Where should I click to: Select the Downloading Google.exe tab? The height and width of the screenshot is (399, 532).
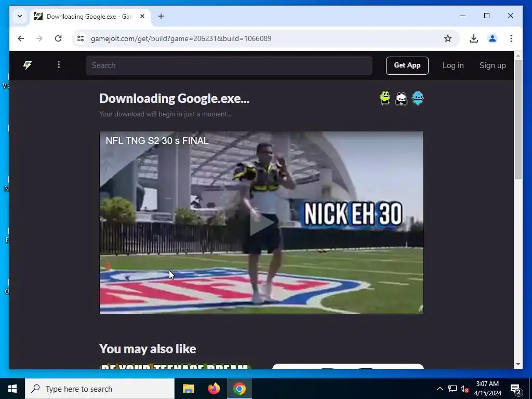click(90, 16)
